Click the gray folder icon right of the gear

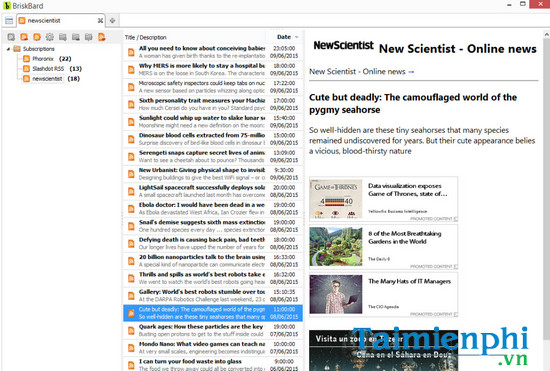coord(63,37)
